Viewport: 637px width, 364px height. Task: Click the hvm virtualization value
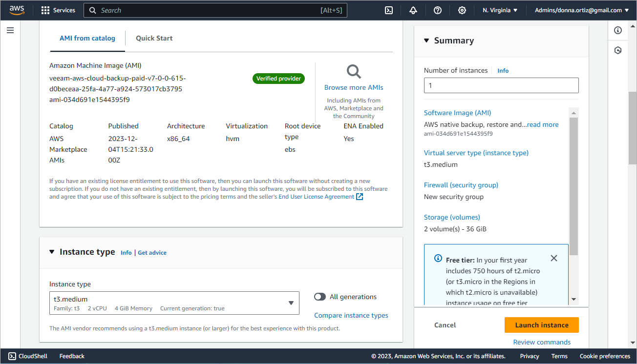tap(233, 139)
